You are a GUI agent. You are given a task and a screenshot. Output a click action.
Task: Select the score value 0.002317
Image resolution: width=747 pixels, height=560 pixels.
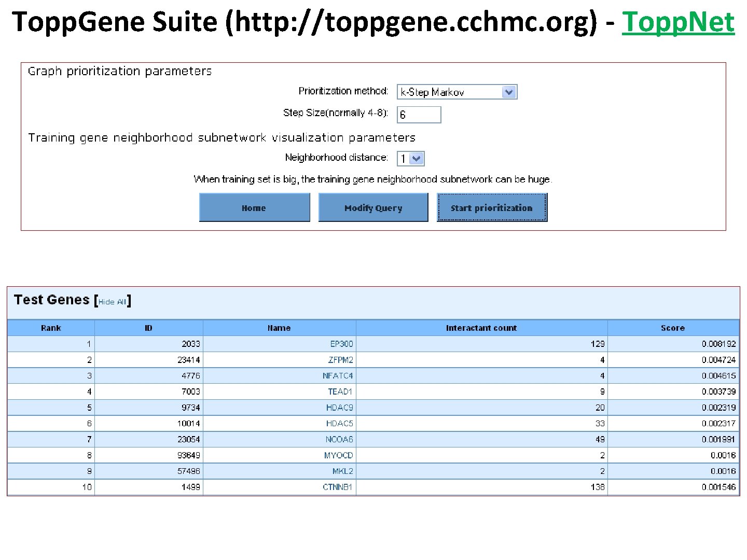tap(719, 424)
